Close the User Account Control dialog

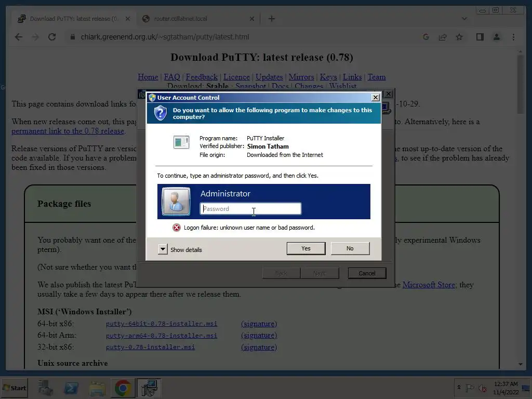pyautogui.click(x=375, y=97)
